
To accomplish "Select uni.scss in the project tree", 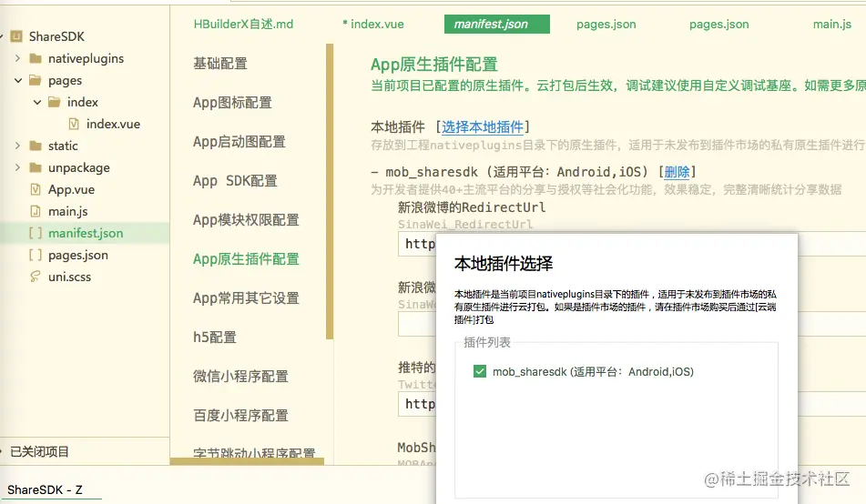I will point(69,277).
